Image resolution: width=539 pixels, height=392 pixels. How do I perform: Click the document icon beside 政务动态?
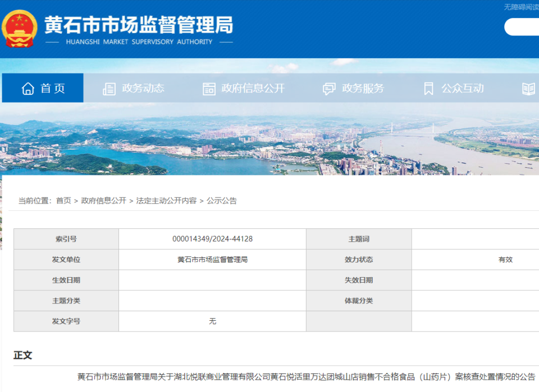[x=109, y=89]
